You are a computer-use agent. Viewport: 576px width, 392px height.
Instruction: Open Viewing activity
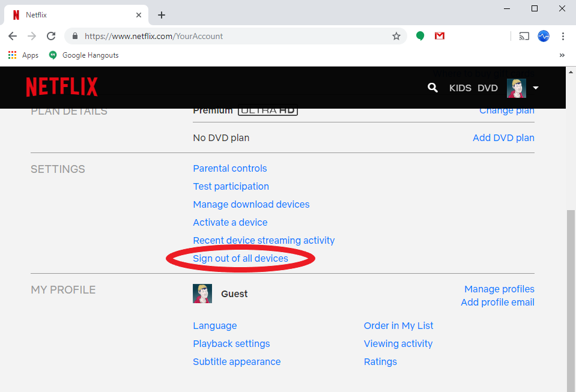[x=398, y=344]
